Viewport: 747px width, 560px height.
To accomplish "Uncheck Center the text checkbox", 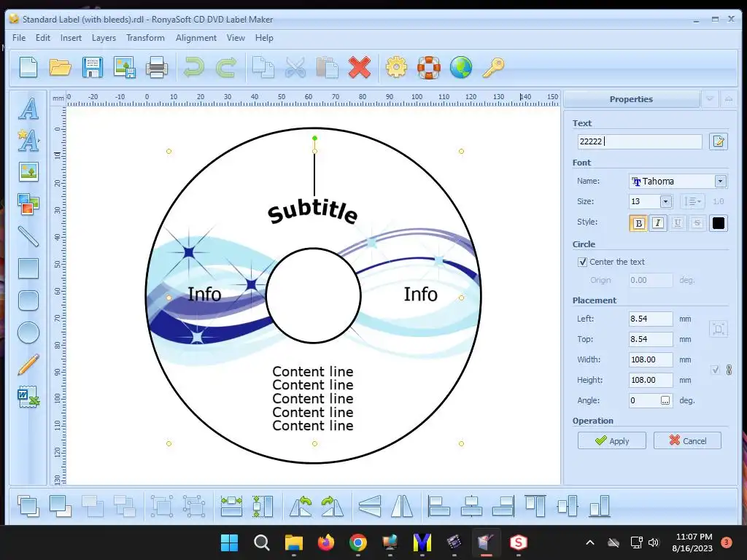I will click(582, 262).
